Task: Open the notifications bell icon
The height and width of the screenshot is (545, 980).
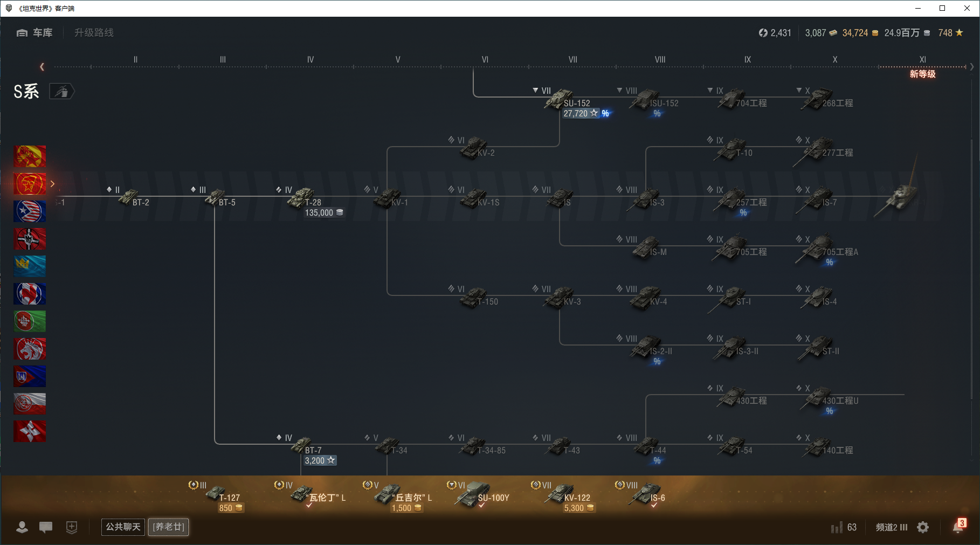Action: click(x=958, y=527)
